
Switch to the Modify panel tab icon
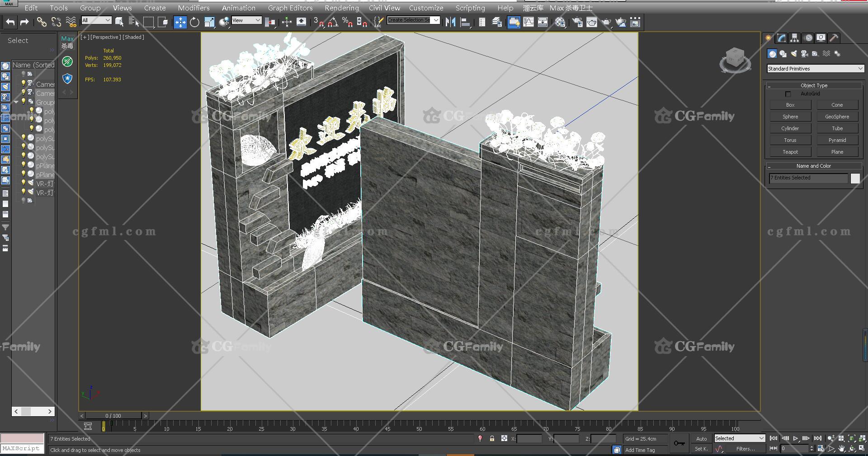coord(781,38)
